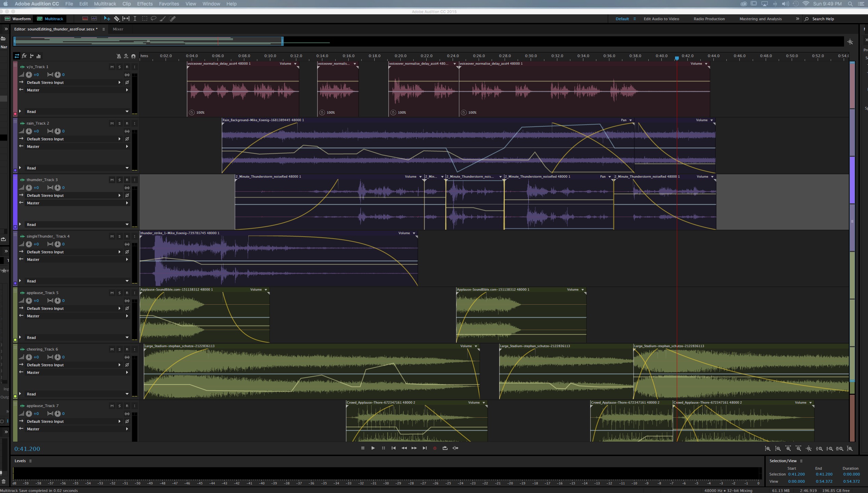This screenshot has width=868, height=493.
Task: Open Read automation dropdown on singleThunder track
Action: pos(127,281)
